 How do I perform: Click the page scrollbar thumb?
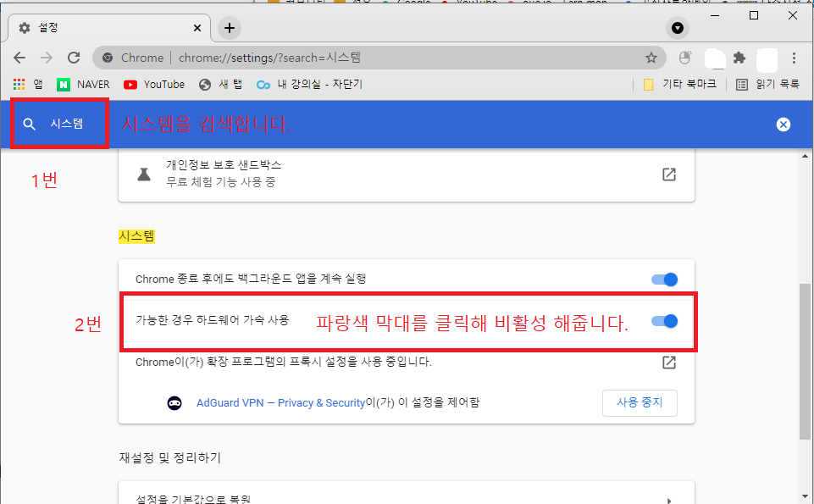coord(806,361)
